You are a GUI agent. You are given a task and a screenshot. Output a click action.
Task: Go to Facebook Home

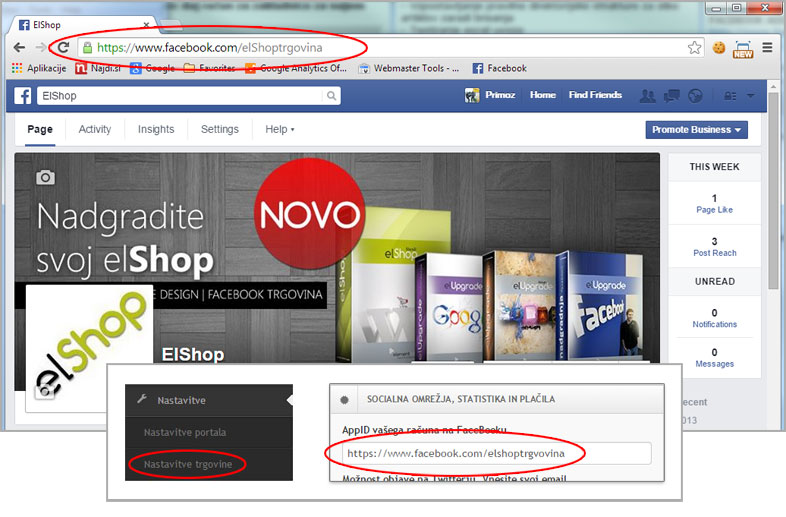click(543, 95)
